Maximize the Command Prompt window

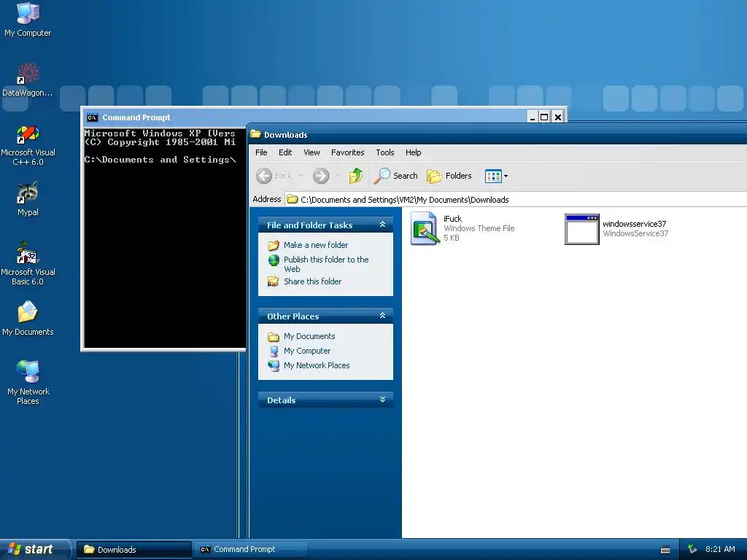tap(544, 117)
